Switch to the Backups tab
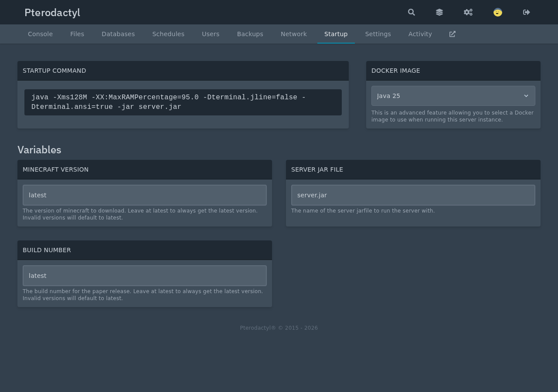Viewport: 558px width, 392px height. coord(250,34)
